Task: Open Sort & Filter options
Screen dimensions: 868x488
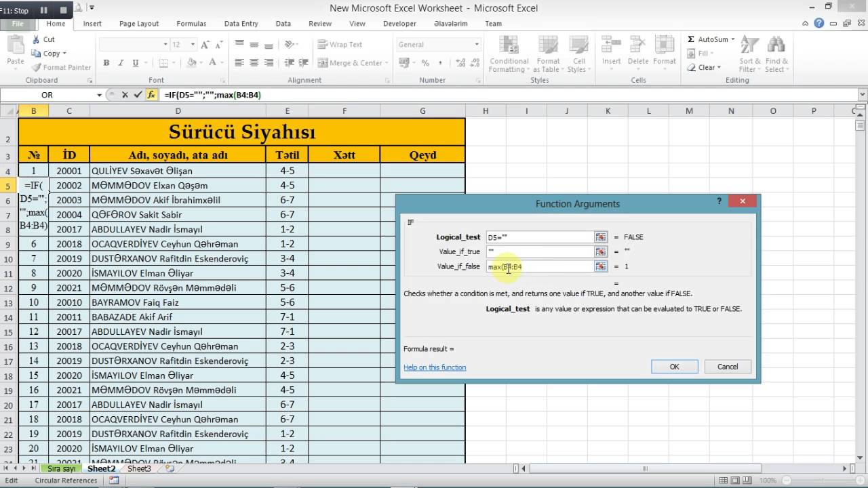Action: [750, 54]
